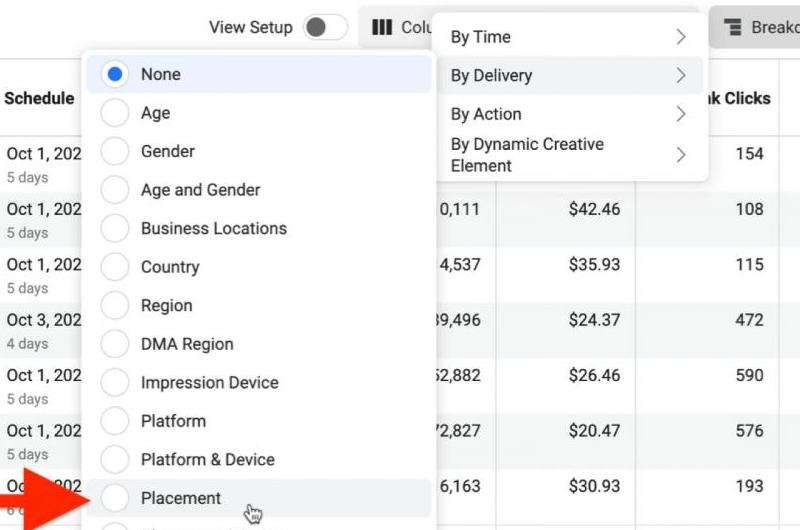Choose Platform & Device breakdown
This screenshot has height=530, width=800.
coord(115,459)
